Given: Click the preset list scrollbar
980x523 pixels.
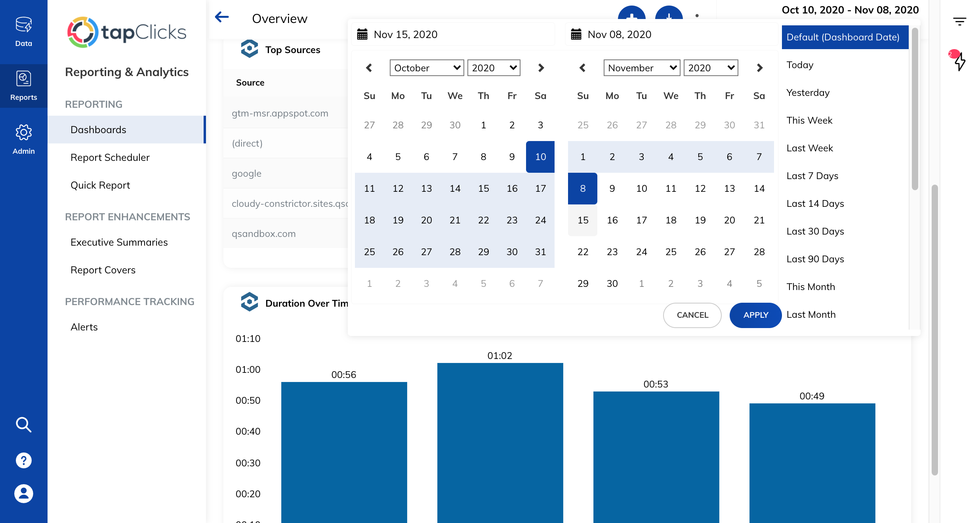Looking at the screenshot, I should pyautogui.click(x=915, y=109).
